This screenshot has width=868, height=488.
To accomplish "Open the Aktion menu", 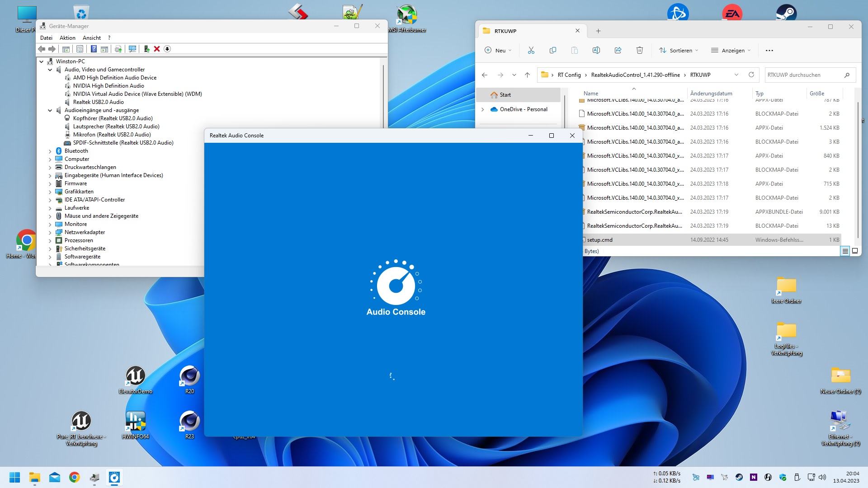I will [67, 38].
